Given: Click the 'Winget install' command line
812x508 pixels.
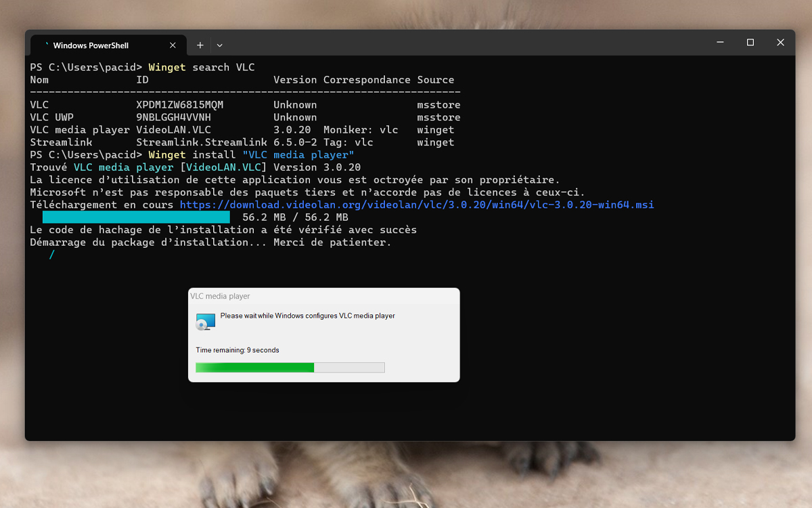Looking at the screenshot, I should tap(251, 155).
